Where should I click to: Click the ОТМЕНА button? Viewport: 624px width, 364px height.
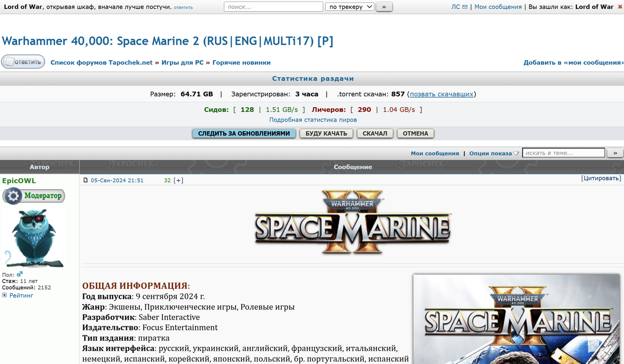click(x=415, y=134)
